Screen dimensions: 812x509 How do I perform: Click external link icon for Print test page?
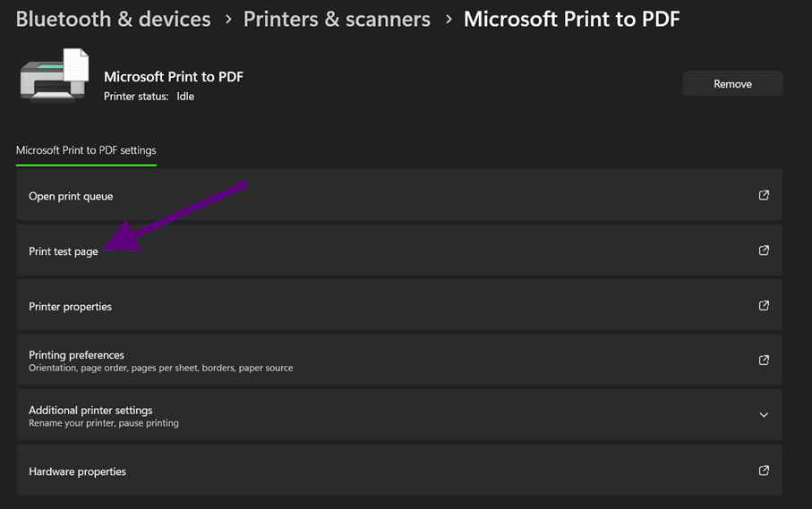click(764, 250)
